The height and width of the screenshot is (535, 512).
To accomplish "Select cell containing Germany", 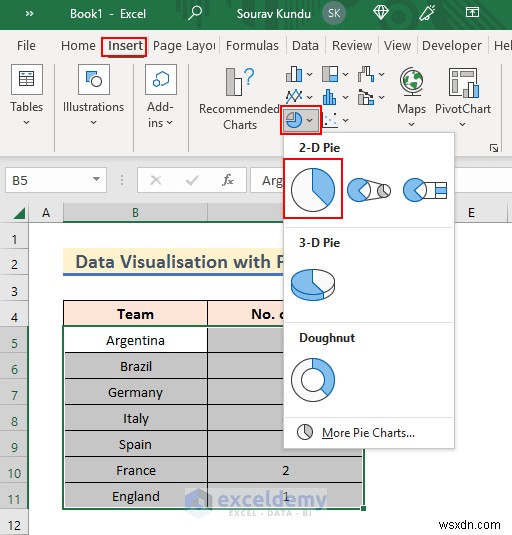I will point(135,392).
